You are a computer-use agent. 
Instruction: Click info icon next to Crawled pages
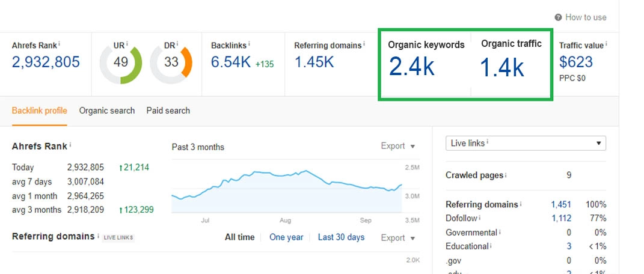click(x=506, y=175)
